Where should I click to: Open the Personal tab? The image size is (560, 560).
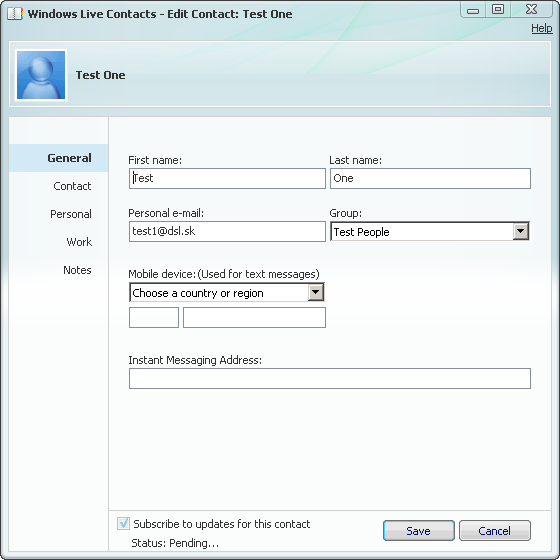point(71,214)
